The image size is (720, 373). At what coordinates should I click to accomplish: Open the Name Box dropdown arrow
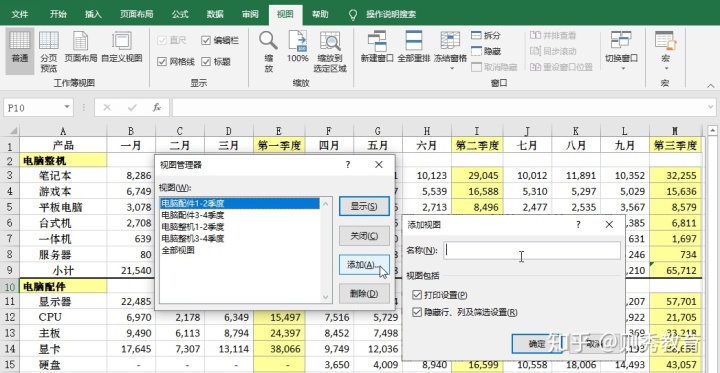pyautogui.click(x=67, y=107)
